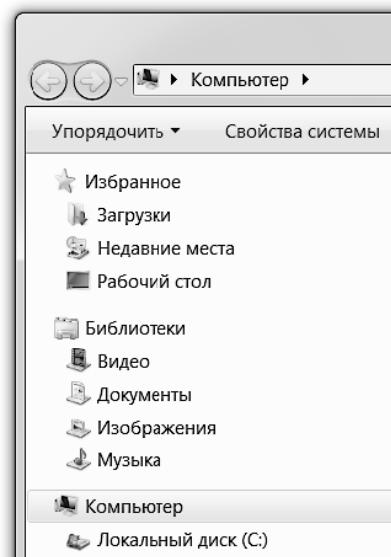Open Недавние места in favorites

[166, 248]
